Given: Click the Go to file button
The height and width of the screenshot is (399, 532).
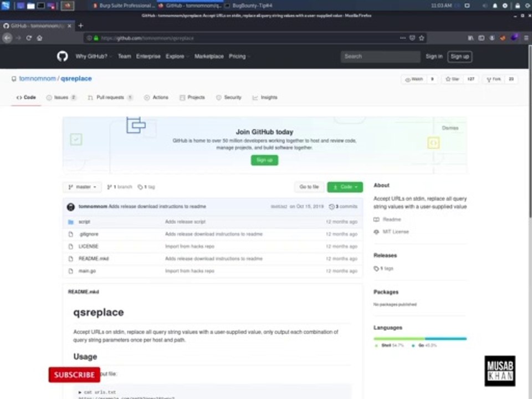Looking at the screenshot, I should 309,187.
